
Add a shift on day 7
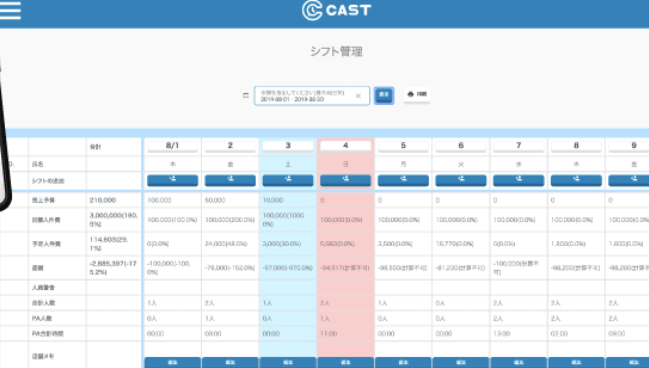pyautogui.click(x=519, y=180)
